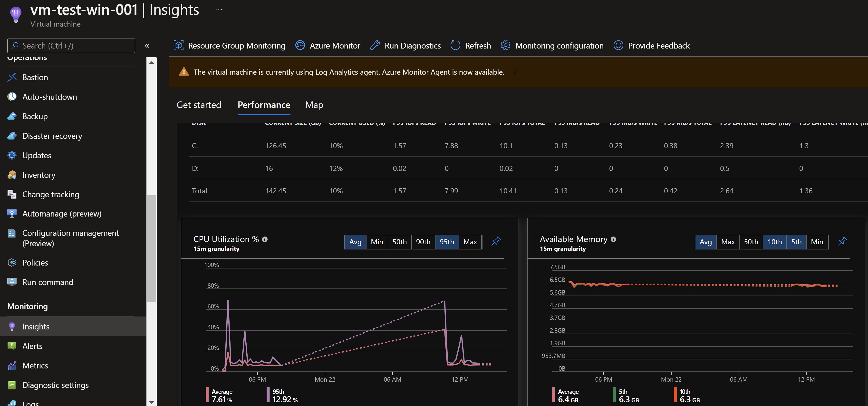
Task: Toggle 10th percentile on Available Memory chart
Action: click(775, 242)
